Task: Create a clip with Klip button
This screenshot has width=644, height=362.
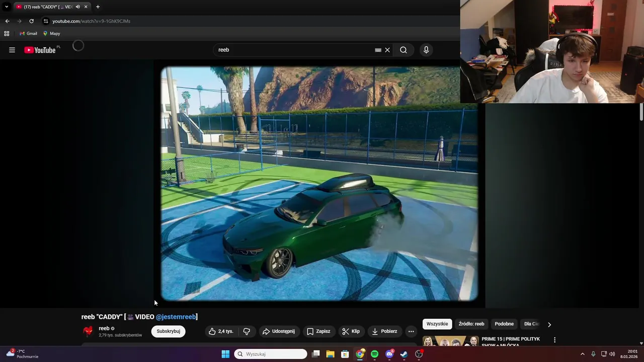Action: pos(351,331)
